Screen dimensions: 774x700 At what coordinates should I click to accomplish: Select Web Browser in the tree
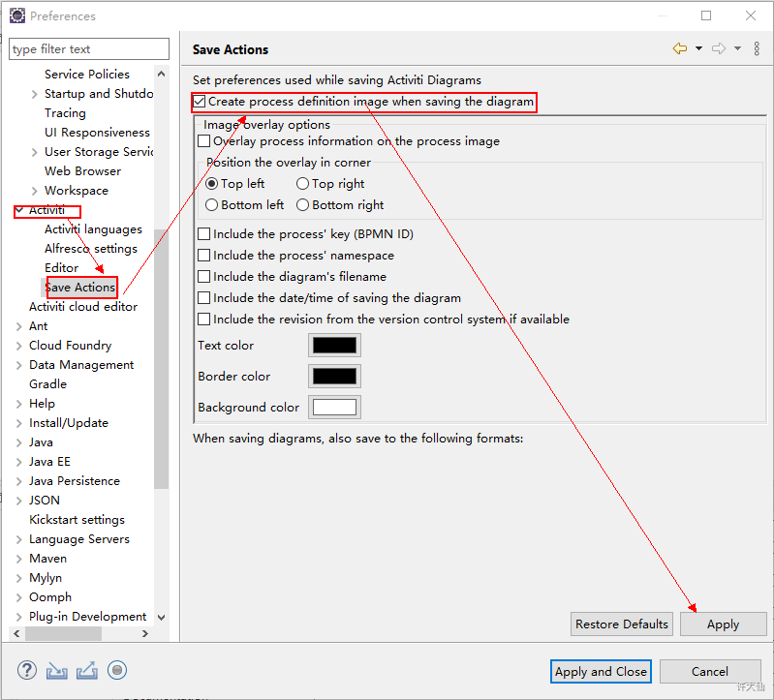(83, 171)
